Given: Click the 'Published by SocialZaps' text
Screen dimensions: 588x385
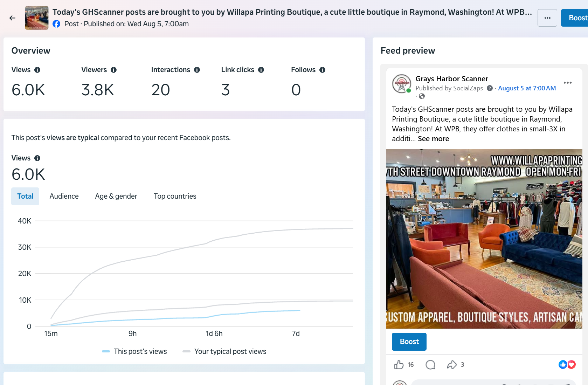Looking at the screenshot, I should [449, 88].
